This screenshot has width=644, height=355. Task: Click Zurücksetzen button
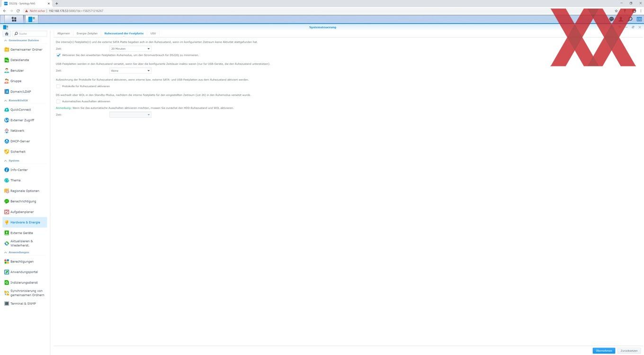(629, 351)
